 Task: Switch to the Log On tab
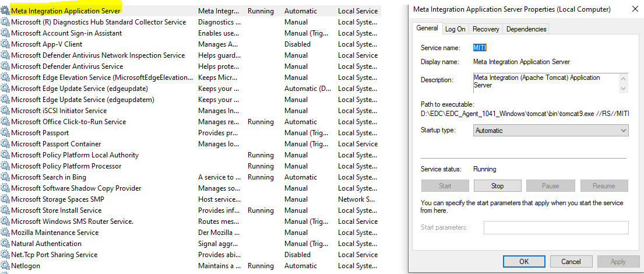[x=455, y=29]
